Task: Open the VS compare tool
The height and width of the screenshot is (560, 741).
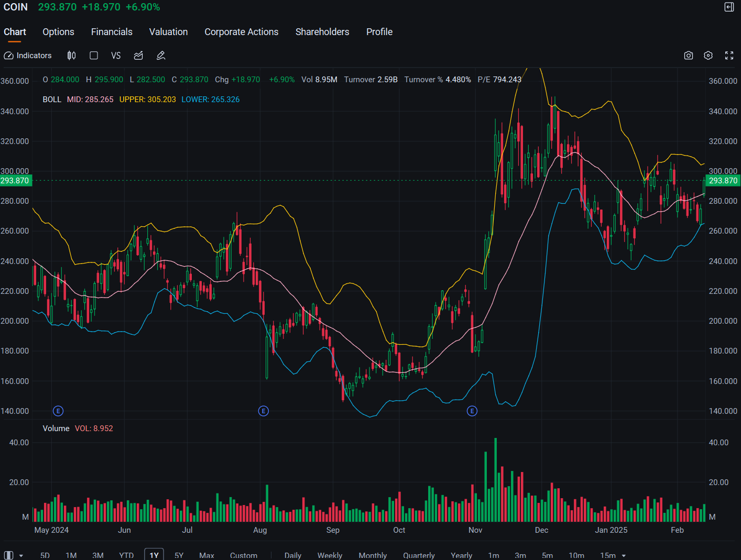Action: [116, 56]
